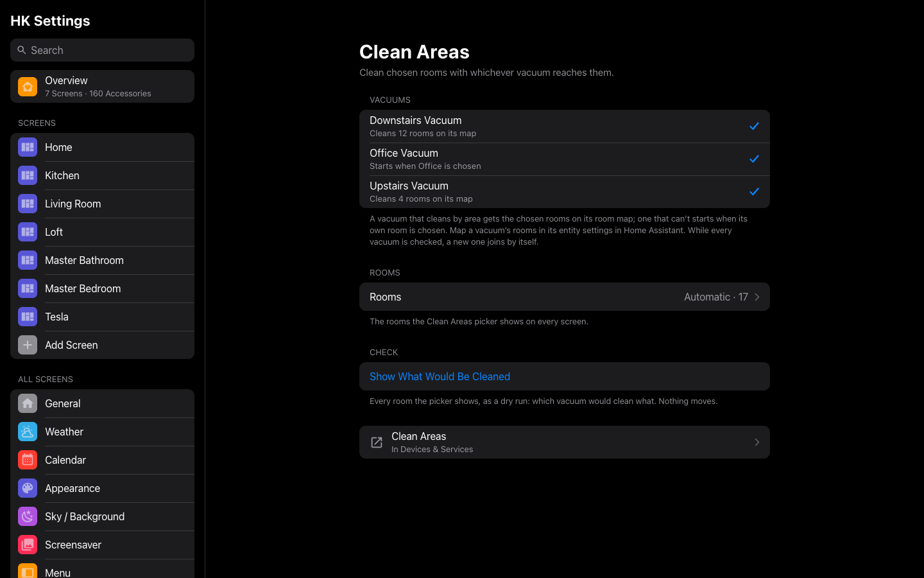924x578 pixels.
Task: Click the Master Bedroom screen icon
Action: pos(28,288)
